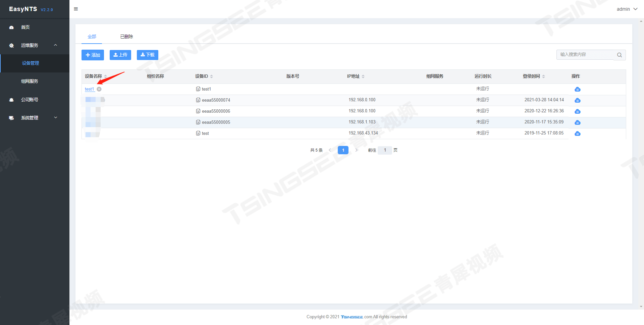Click cloud action icon for test1 row
This screenshot has height=325, width=644.
pyautogui.click(x=578, y=89)
